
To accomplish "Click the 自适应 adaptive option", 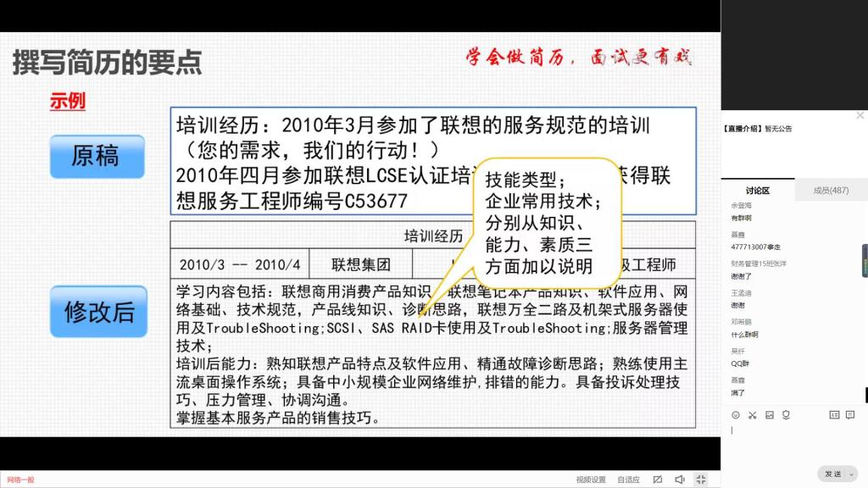I will [x=628, y=480].
